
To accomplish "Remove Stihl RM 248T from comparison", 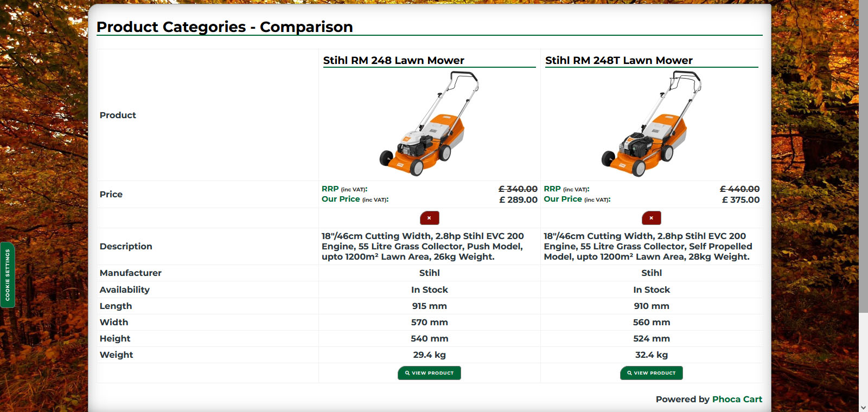I will coord(651,218).
